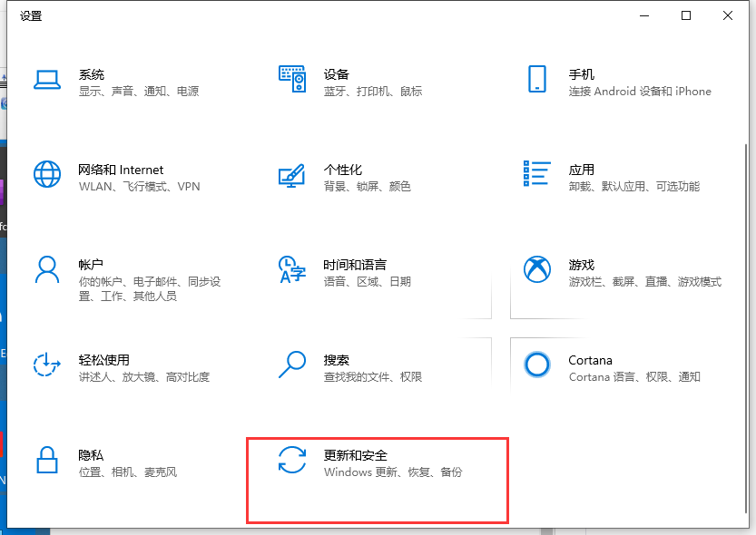Image resolution: width=756 pixels, height=535 pixels.
Task: Click the System laptop icon
Action: (x=47, y=80)
